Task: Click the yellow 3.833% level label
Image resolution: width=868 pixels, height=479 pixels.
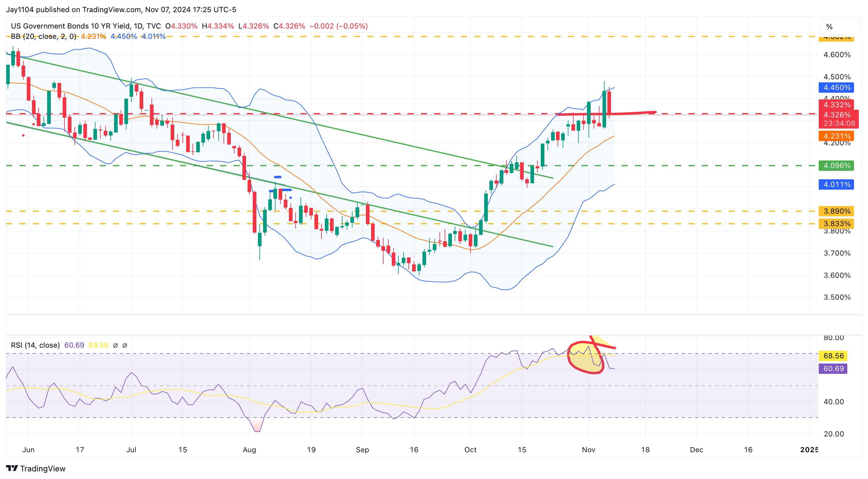Action: tap(836, 224)
